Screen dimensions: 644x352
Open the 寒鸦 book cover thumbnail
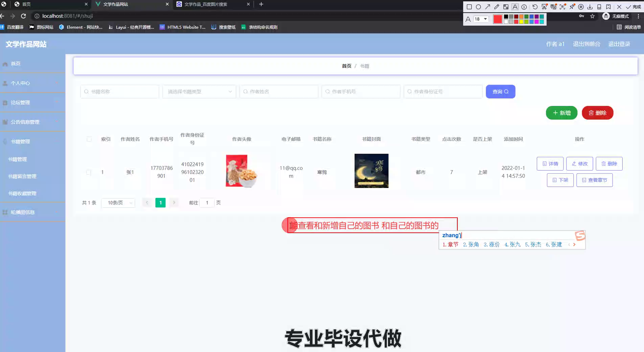(x=371, y=171)
